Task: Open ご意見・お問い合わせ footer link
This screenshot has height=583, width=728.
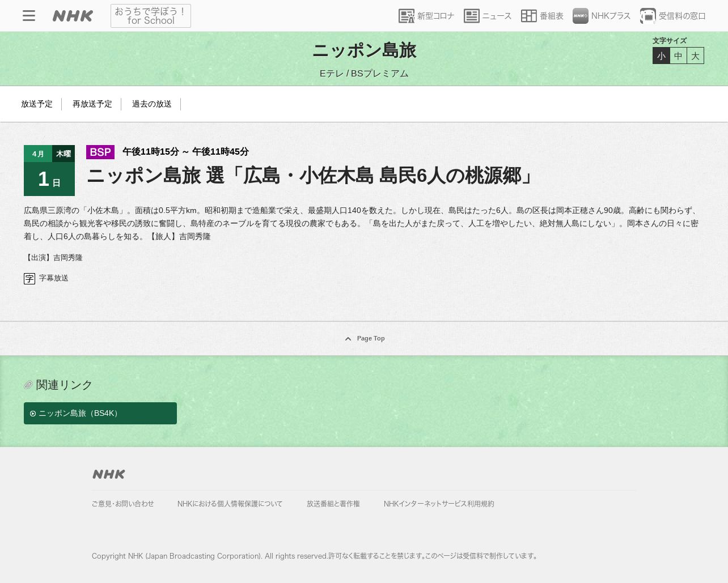Action: (123, 504)
